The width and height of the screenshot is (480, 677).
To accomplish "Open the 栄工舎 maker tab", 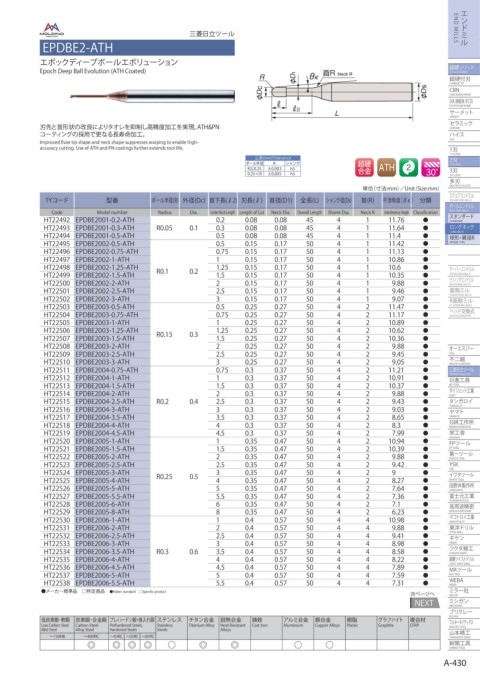I will [x=464, y=434].
